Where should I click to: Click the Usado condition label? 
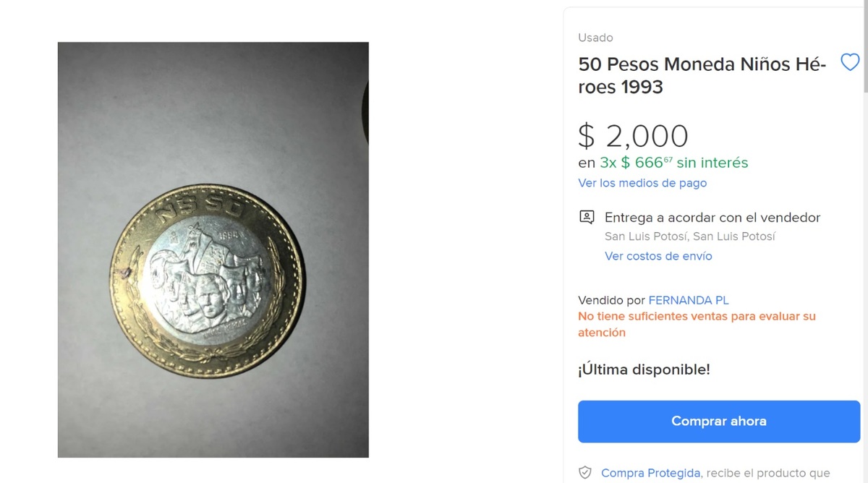595,38
